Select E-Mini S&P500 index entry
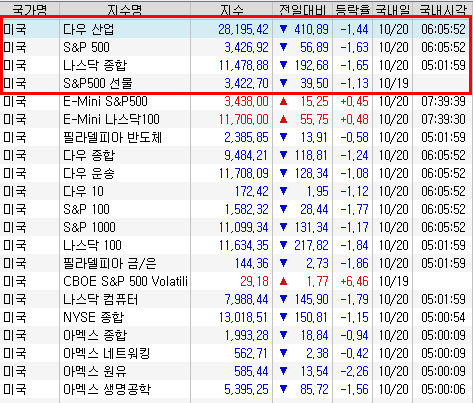473x403 pixels. tap(236, 101)
